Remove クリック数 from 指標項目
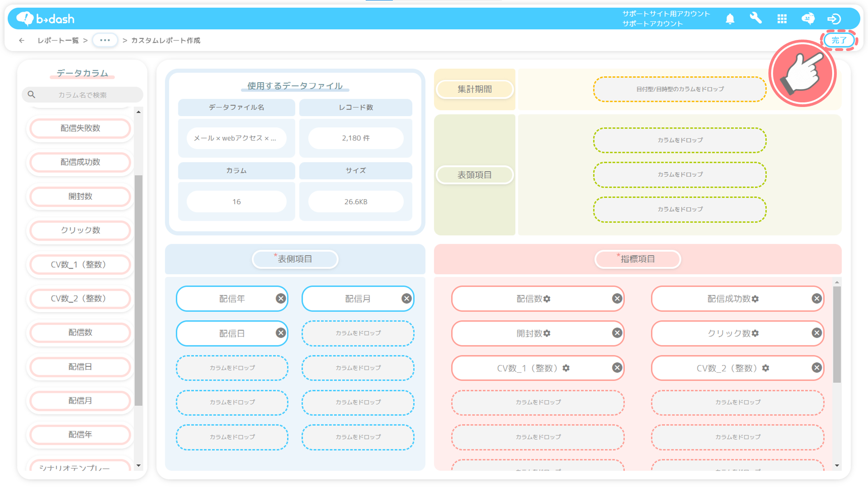The image size is (868, 488). pyautogui.click(x=817, y=333)
